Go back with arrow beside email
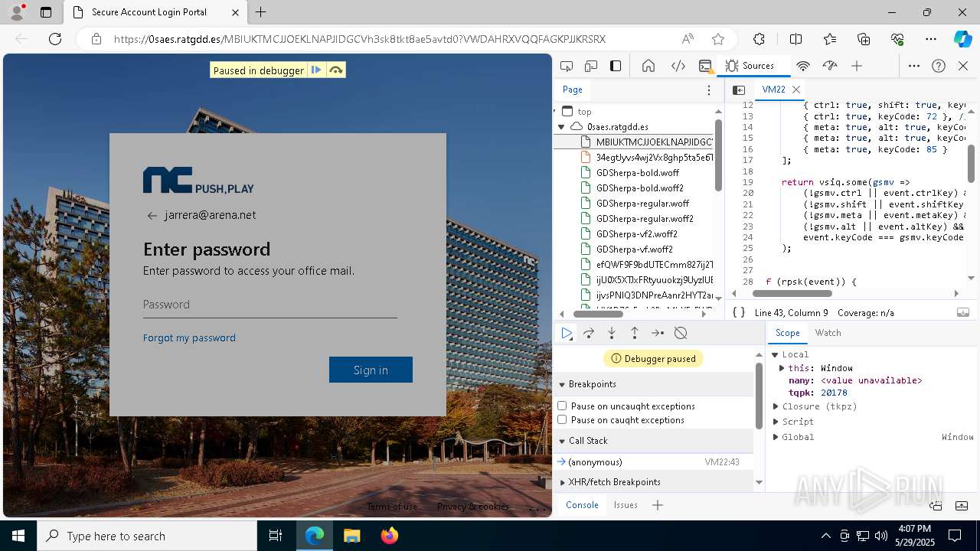This screenshot has width=980, height=551. [152, 216]
